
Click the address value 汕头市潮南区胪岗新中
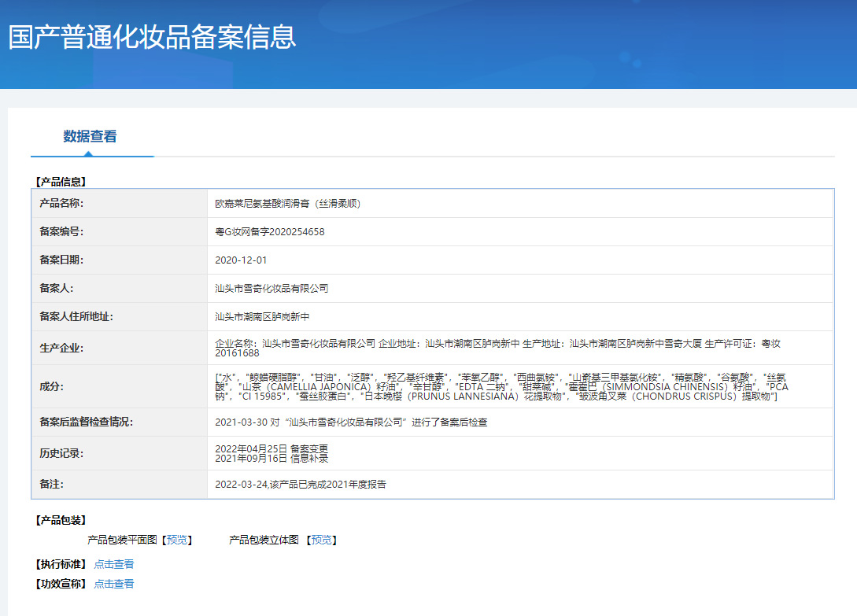262,317
